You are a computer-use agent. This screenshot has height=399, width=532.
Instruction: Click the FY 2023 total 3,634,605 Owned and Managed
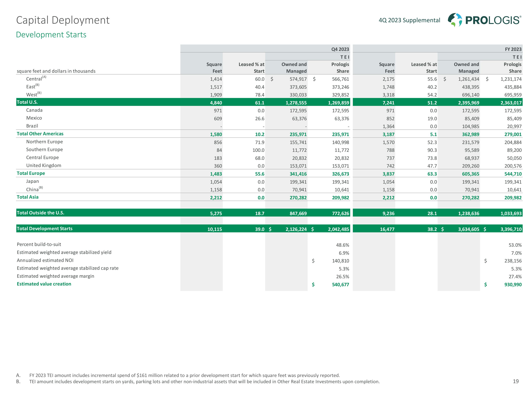[468, 229]
